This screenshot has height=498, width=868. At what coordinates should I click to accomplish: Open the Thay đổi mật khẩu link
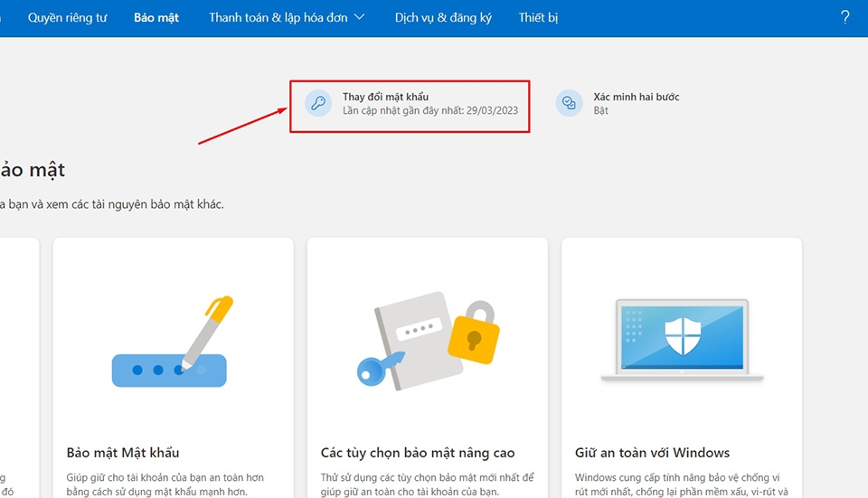[385, 97]
